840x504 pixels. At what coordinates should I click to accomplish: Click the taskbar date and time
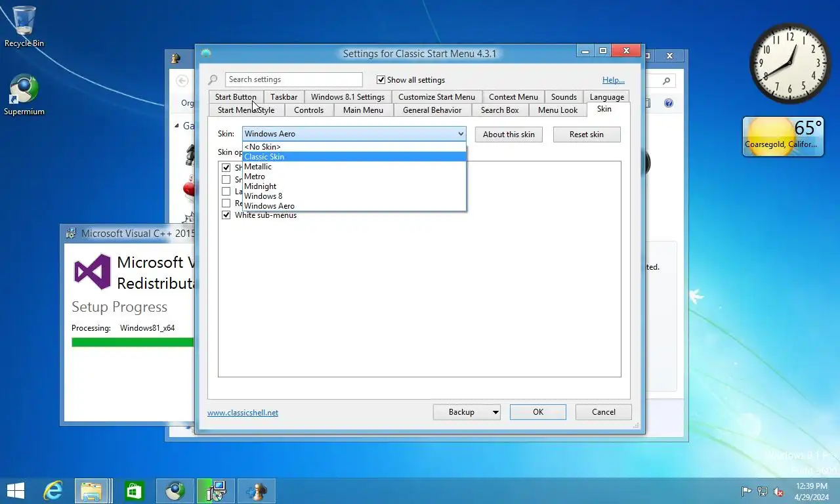pos(813,491)
